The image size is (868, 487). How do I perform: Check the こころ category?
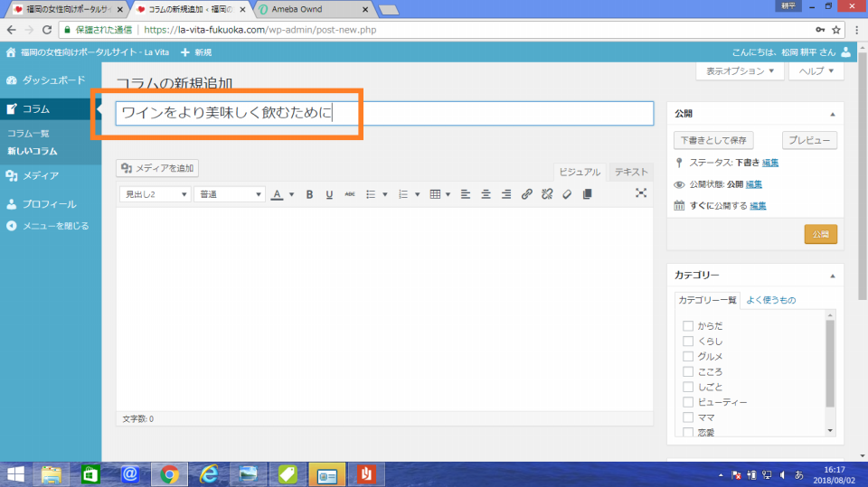[687, 371]
